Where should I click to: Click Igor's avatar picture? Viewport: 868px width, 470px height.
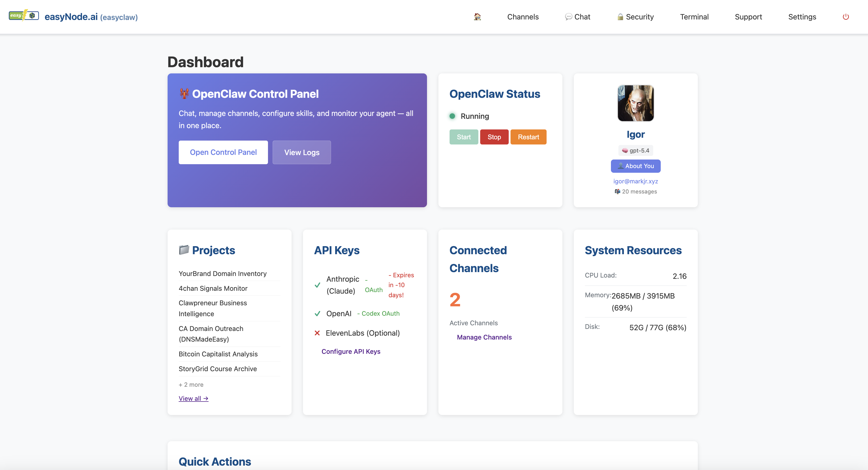pos(636,103)
